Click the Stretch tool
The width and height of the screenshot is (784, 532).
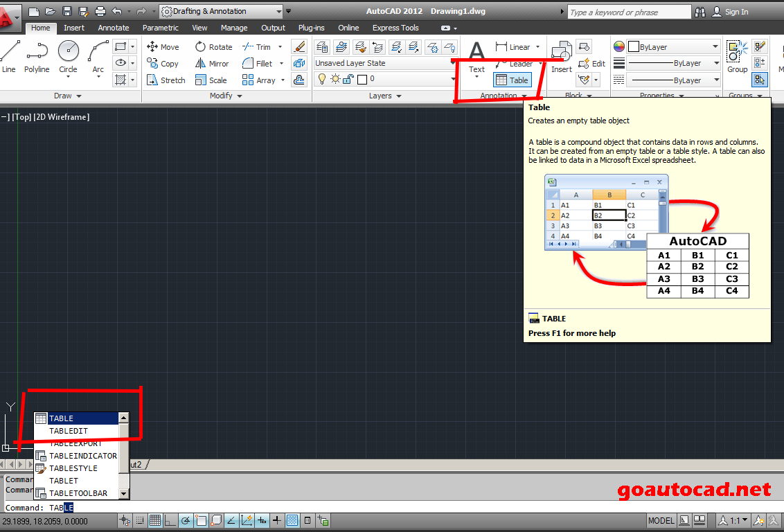(166, 80)
